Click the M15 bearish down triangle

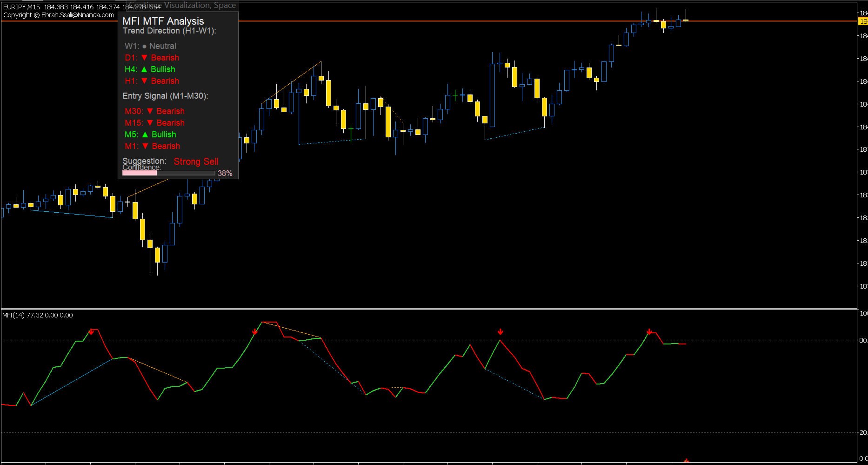150,123
